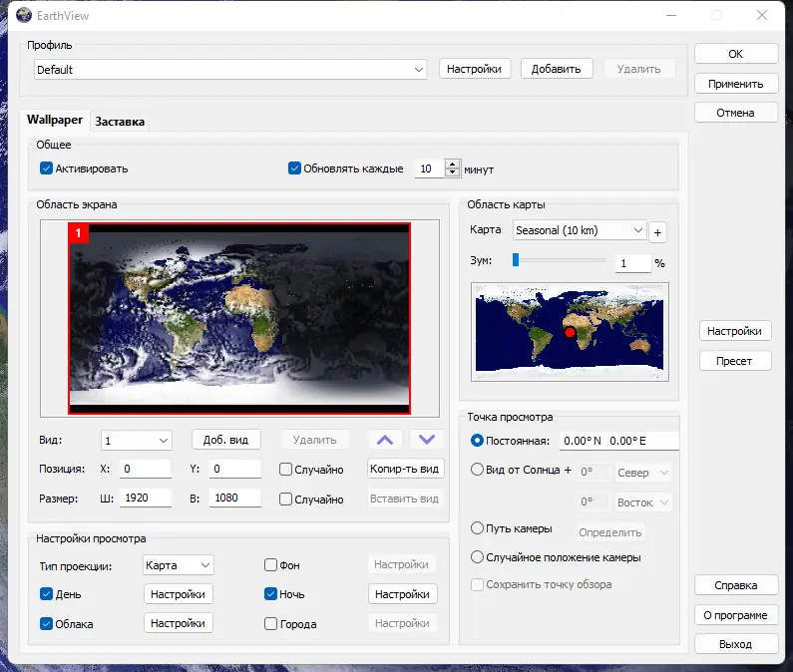Image resolution: width=793 pixels, height=672 pixels.
Task: Click the width field showing 1920
Action: (x=146, y=499)
